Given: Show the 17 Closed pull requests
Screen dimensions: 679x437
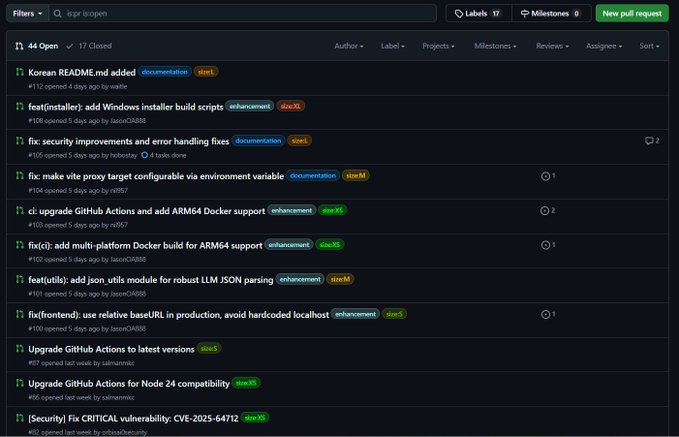Looking at the screenshot, I should point(90,46).
